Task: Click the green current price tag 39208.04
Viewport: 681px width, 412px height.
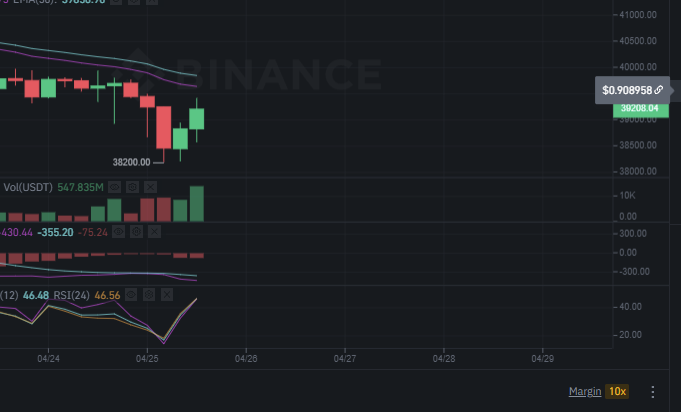Action: (639, 108)
